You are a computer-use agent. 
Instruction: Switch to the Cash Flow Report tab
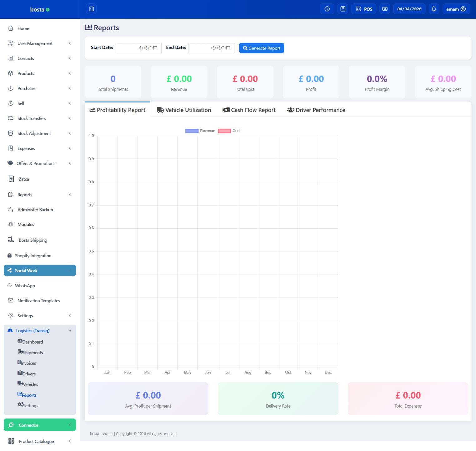click(249, 110)
